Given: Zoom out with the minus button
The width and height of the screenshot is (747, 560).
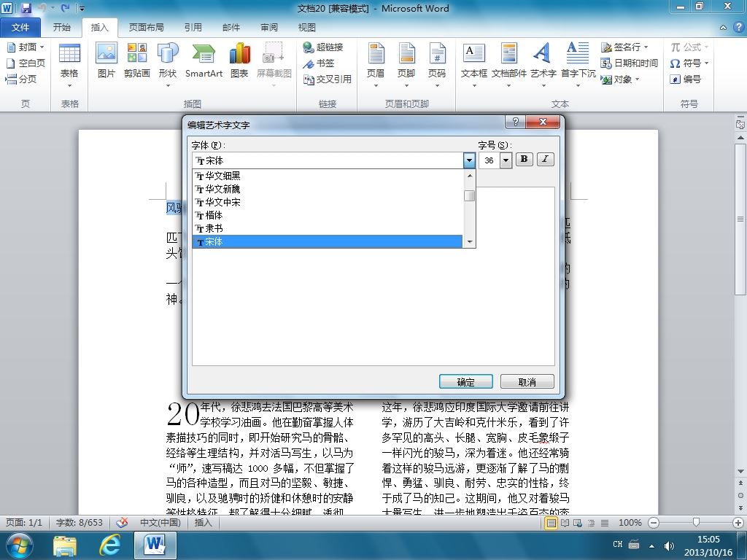Looking at the screenshot, I should [654, 523].
